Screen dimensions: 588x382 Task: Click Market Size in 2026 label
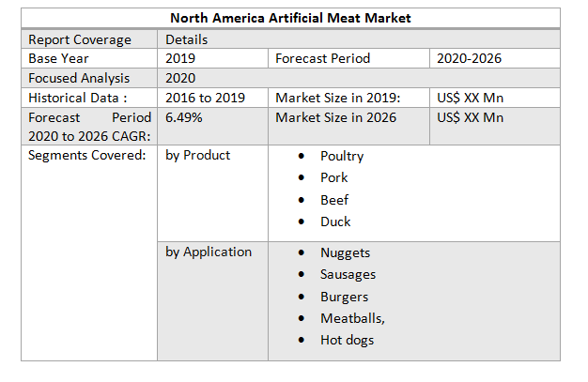point(335,117)
